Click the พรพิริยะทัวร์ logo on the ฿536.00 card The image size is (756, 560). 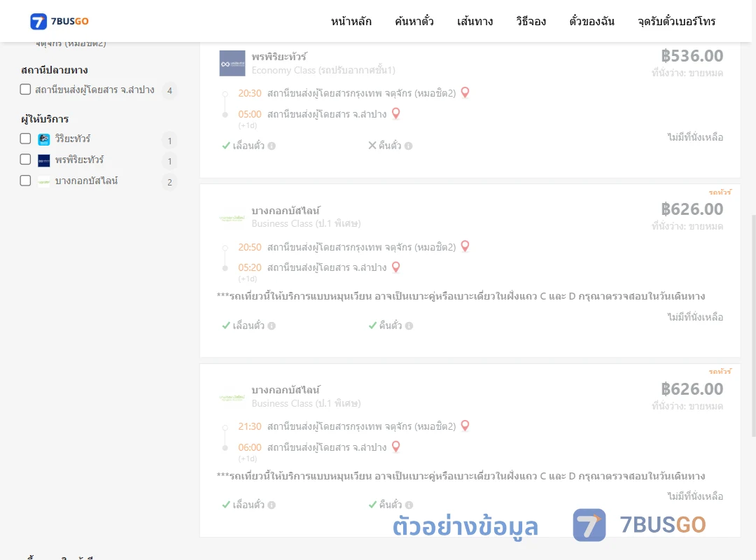point(232,63)
